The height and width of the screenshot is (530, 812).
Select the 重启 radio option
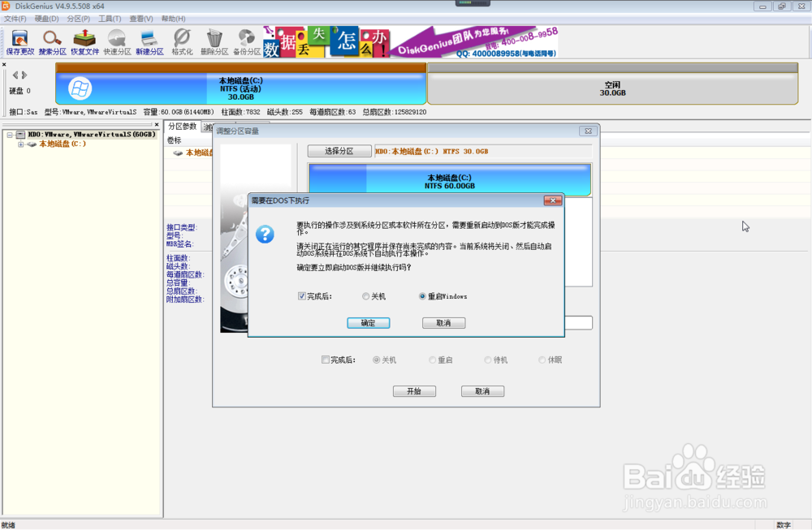coord(433,360)
